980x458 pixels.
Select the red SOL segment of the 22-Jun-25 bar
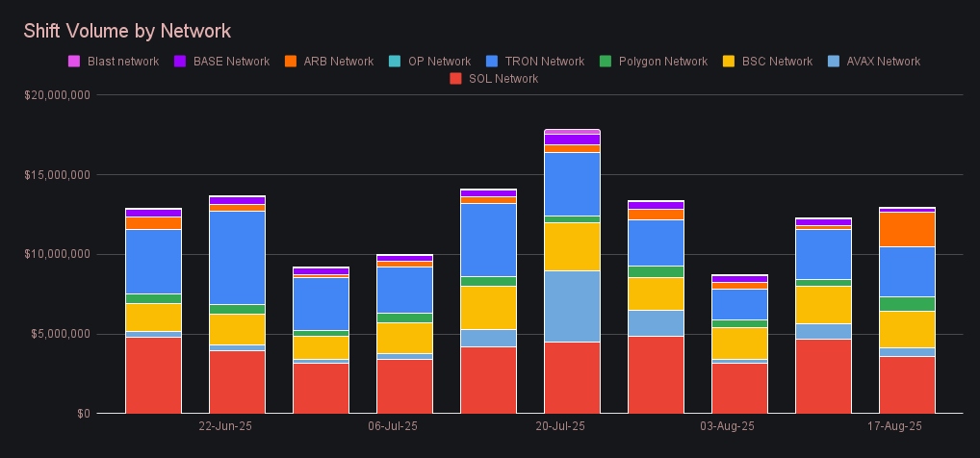pos(237,382)
